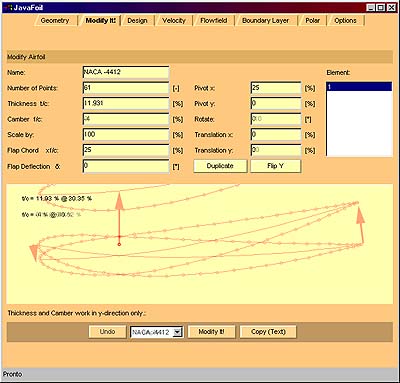Viewport: 400px width, 383px height.
Task: Click the Rotate field
Action: (276, 119)
